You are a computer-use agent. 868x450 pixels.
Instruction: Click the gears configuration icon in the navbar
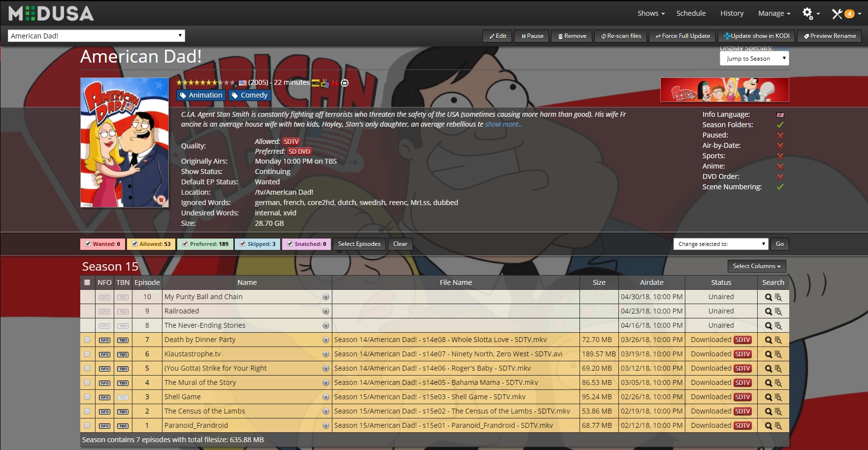point(808,13)
